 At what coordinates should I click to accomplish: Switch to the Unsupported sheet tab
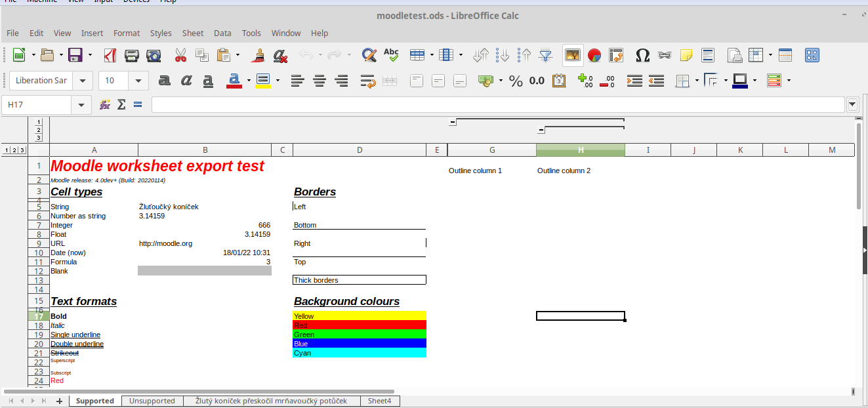[x=152, y=401]
